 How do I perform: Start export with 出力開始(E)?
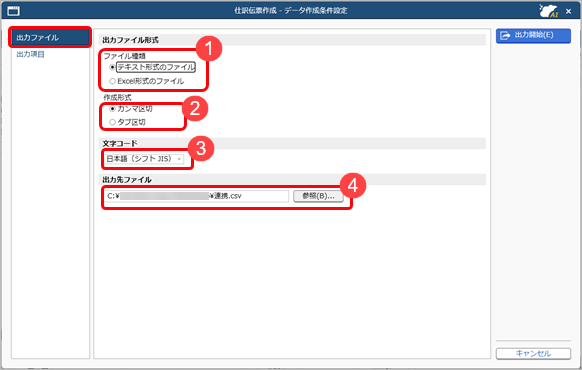click(533, 36)
